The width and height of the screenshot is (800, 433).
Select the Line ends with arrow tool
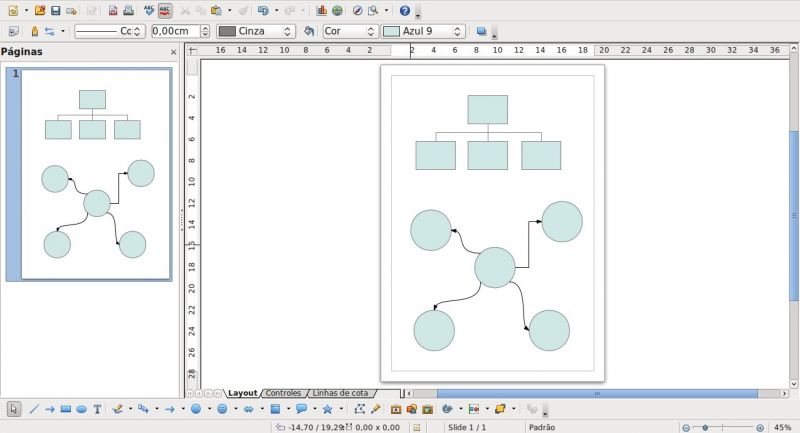pos(49,409)
